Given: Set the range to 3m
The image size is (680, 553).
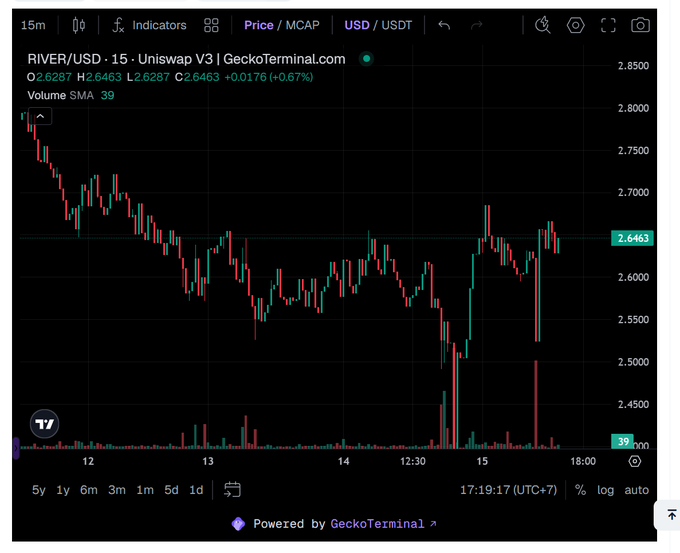Looking at the screenshot, I should 117,490.
